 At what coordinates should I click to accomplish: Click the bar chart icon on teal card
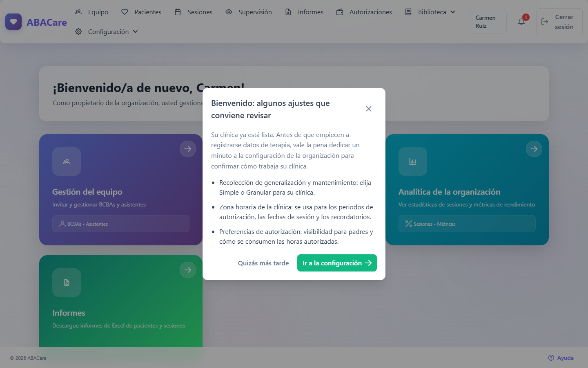pos(413,162)
